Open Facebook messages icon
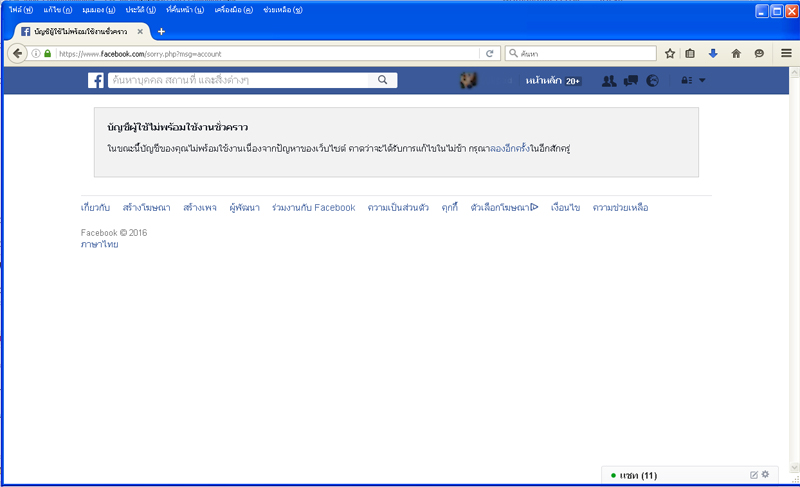 (631, 81)
